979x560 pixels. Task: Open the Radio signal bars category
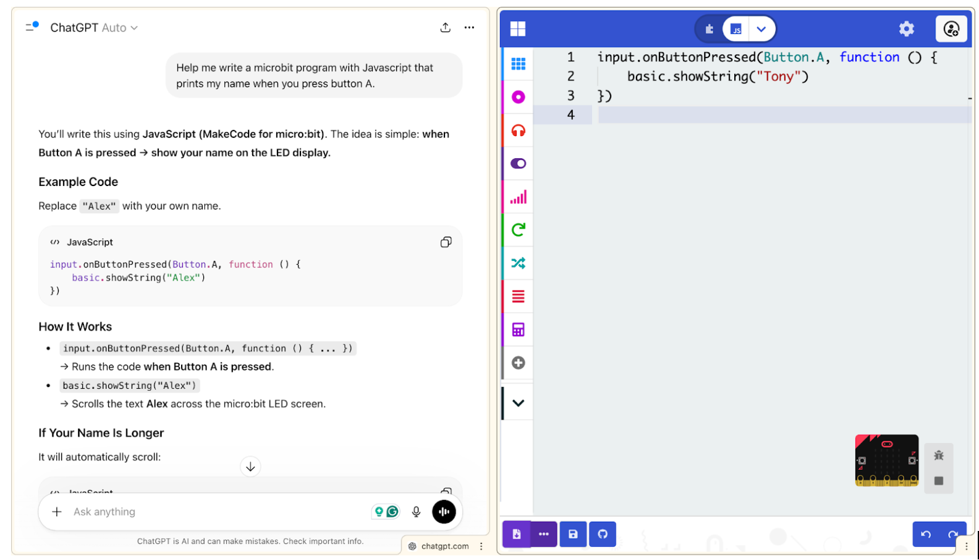tap(518, 197)
